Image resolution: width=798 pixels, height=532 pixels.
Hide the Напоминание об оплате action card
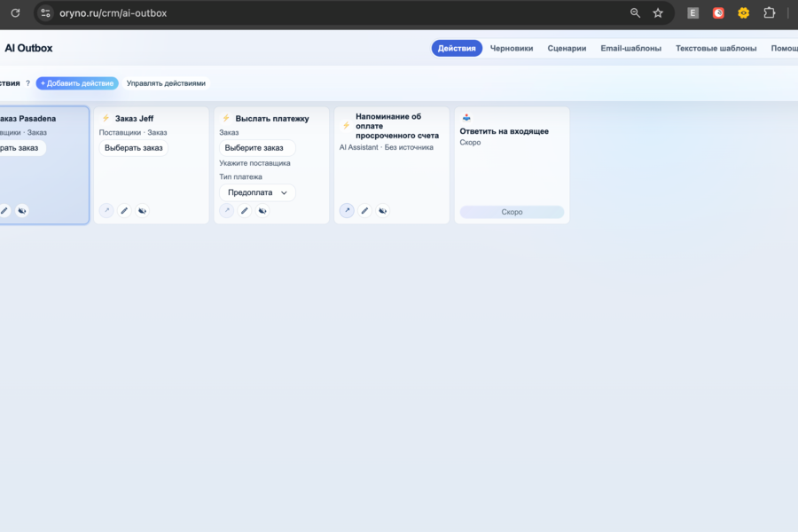(x=382, y=210)
